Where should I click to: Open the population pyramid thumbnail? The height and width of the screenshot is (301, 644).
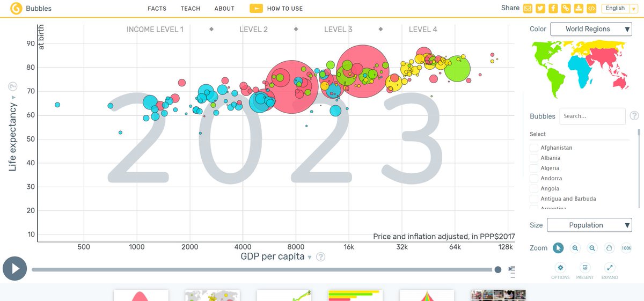click(427, 295)
